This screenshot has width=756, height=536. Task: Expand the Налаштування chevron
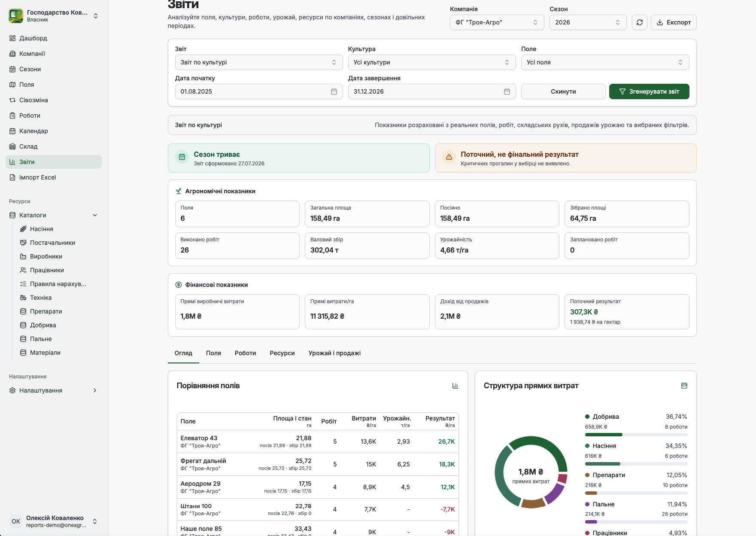click(x=95, y=390)
